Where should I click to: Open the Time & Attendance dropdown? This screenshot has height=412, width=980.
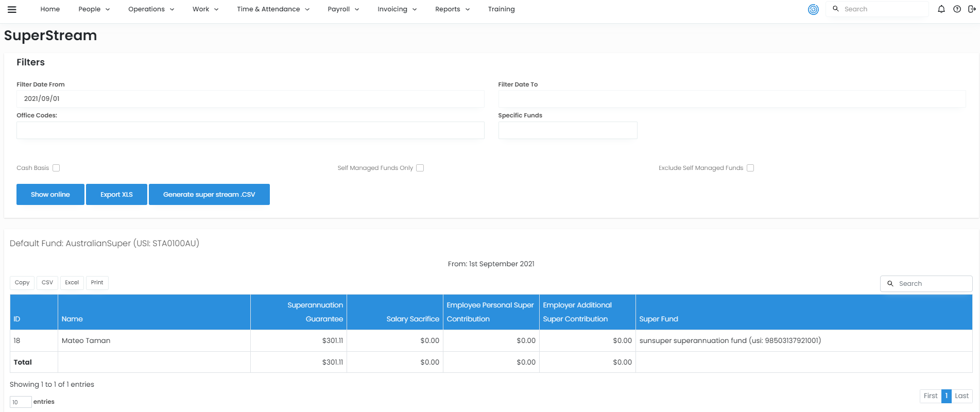click(x=273, y=9)
